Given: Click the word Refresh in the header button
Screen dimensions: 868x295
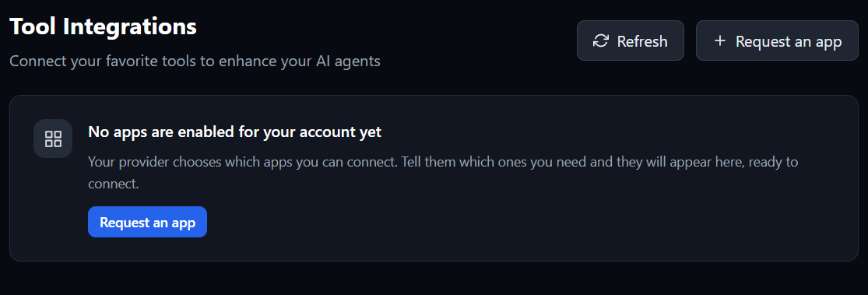Looking at the screenshot, I should pos(642,41).
